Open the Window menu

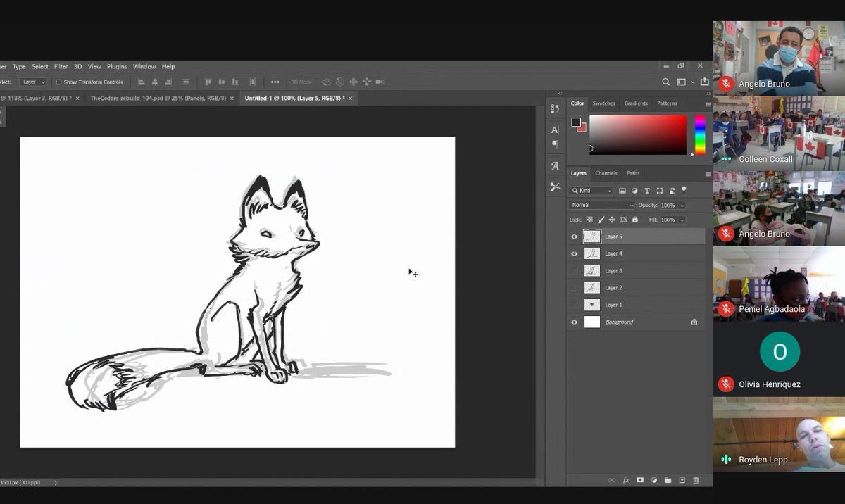tap(144, 66)
